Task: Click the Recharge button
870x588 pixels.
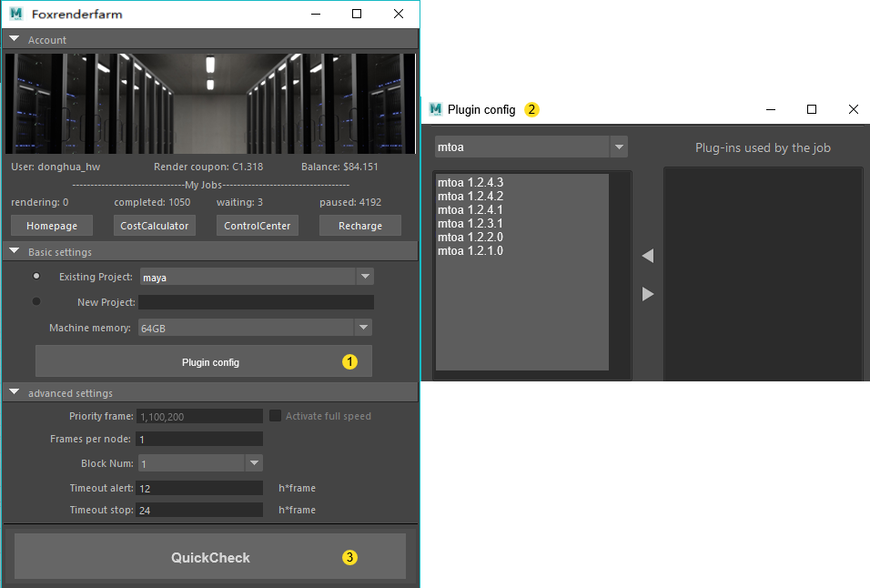Action: (x=360, y=226)
